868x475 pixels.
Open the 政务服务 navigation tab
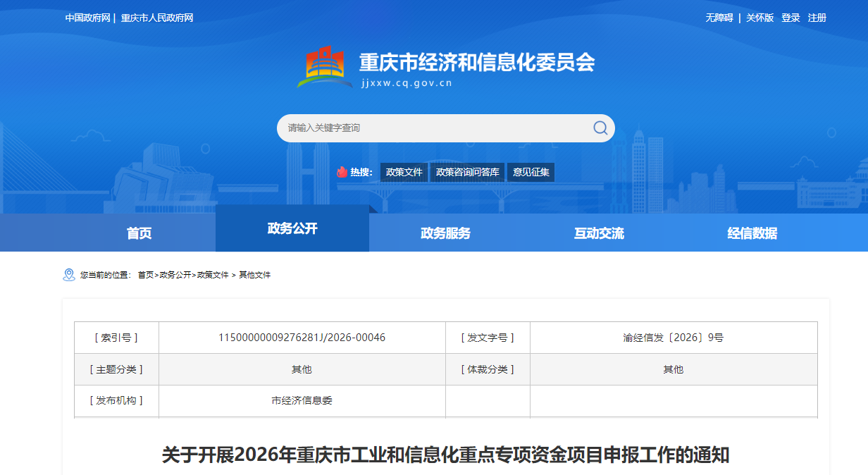coord(445,233)
